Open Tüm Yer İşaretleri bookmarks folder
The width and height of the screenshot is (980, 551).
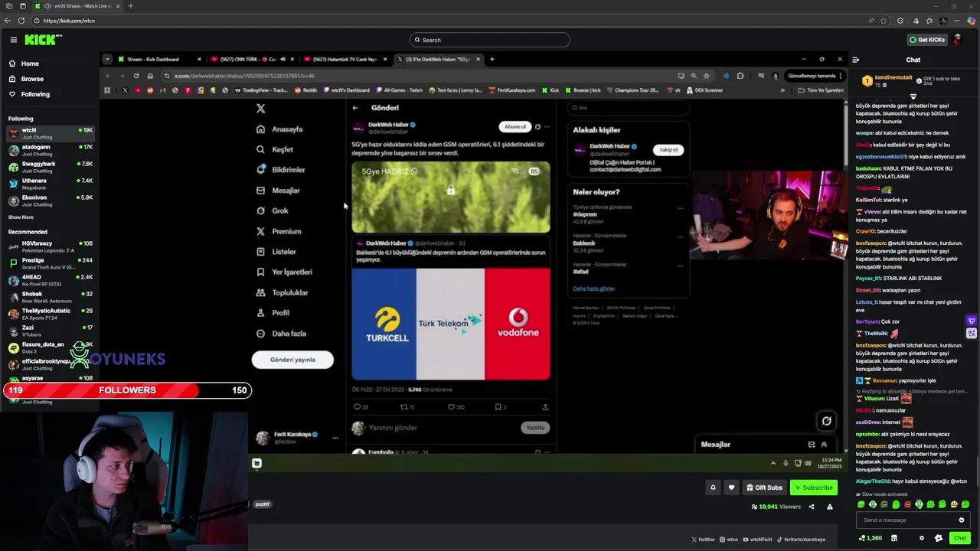tap(820, 90)
